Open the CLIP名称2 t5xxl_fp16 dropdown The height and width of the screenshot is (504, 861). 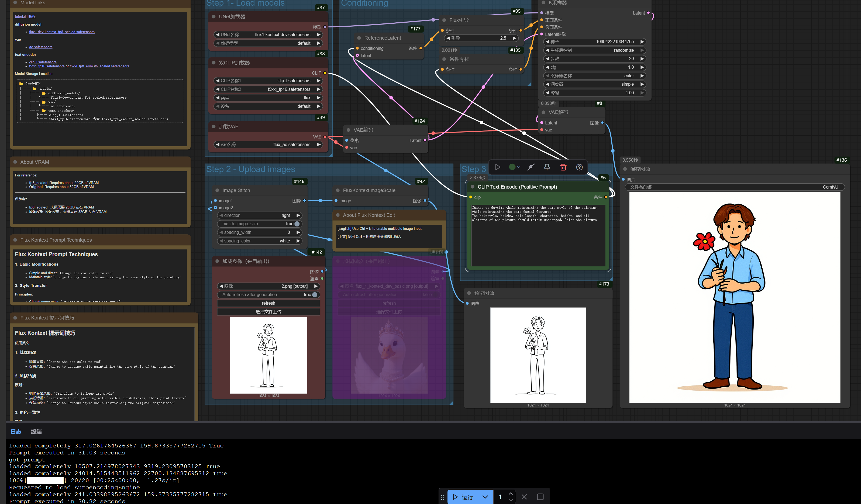tap(268, 89)
